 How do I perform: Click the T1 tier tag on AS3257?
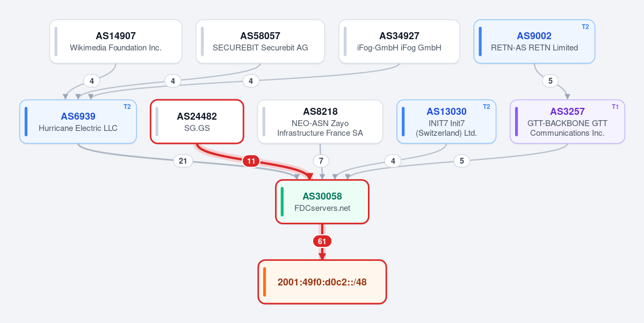click(615, 107)
